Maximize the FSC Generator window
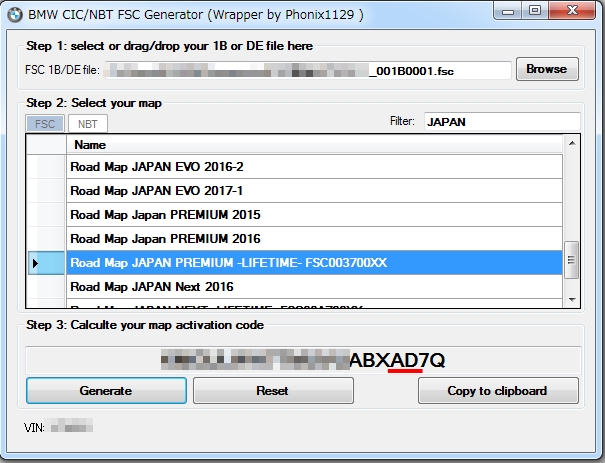Screen dimensions: 605x463 click(535, 11)
